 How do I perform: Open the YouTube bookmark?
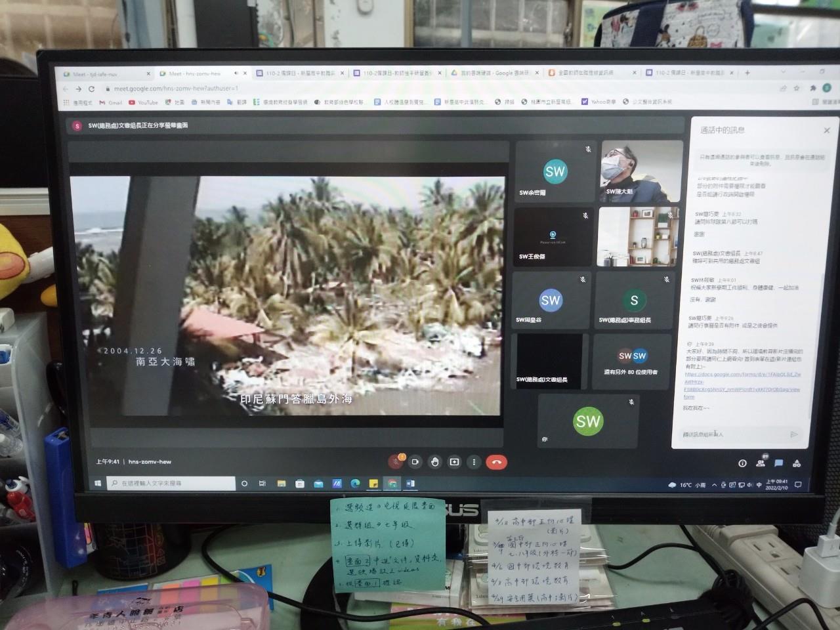click(144, 102)
